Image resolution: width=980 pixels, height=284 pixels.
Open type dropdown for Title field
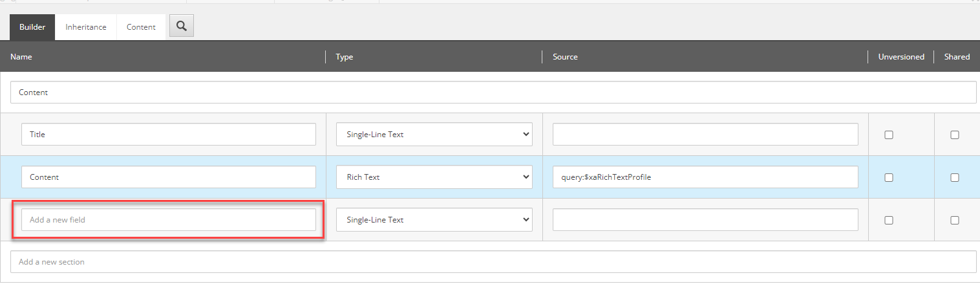click(x=434, y=135)
